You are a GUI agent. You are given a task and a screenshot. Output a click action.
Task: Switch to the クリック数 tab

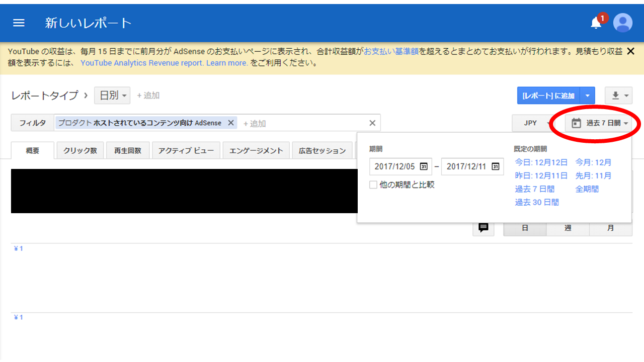(x=80, y=150)
